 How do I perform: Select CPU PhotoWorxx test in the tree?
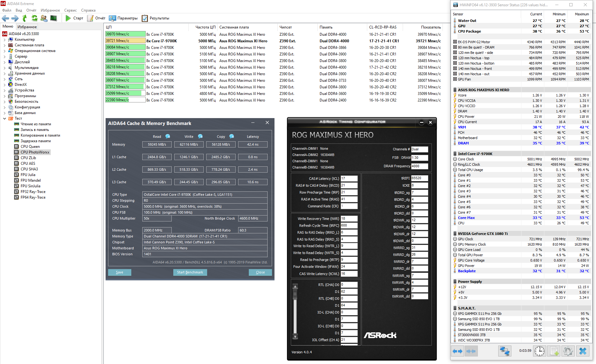35,152
